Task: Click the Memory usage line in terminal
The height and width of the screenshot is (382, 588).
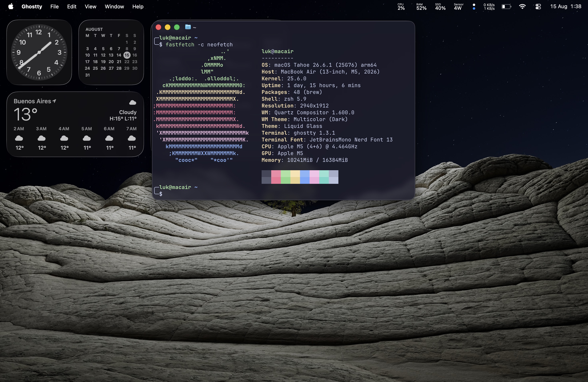Action: click(x=305, y=160)
